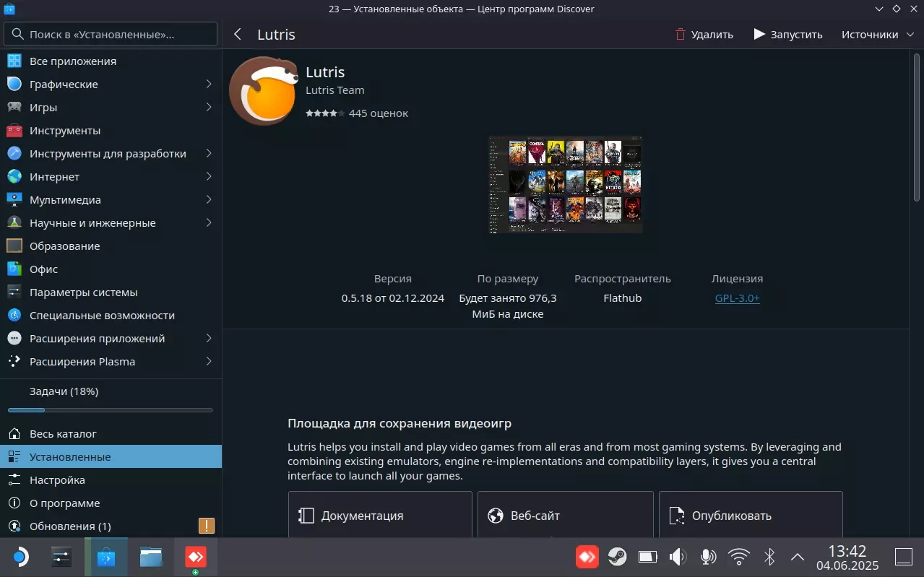
Task: Click the Lutris application logo
Action: [262, 92]
